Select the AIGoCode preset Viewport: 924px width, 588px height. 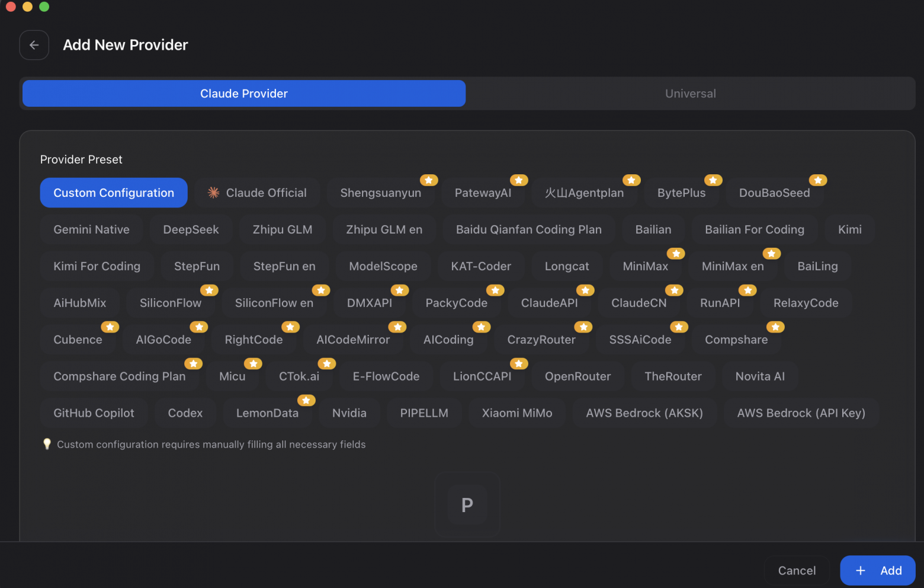(163, 340)
